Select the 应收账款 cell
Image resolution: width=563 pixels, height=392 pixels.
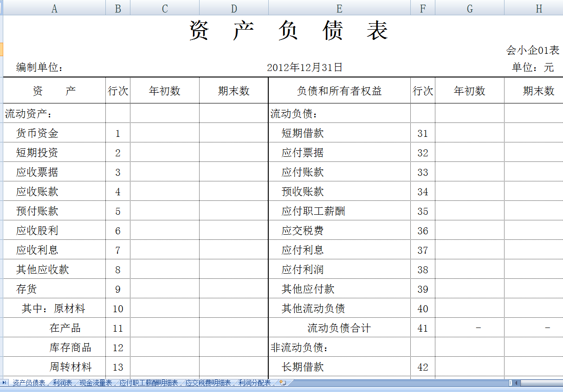tap(54, 192)
